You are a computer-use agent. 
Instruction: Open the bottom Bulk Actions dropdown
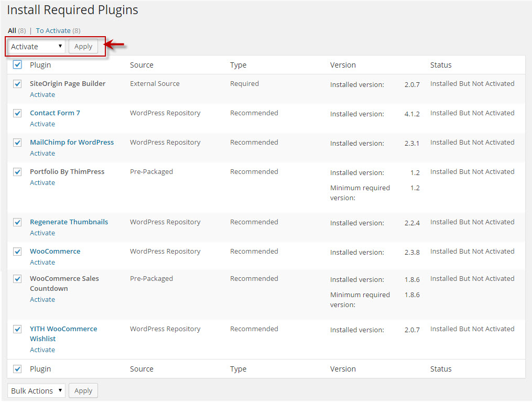(x=36, y=391)
